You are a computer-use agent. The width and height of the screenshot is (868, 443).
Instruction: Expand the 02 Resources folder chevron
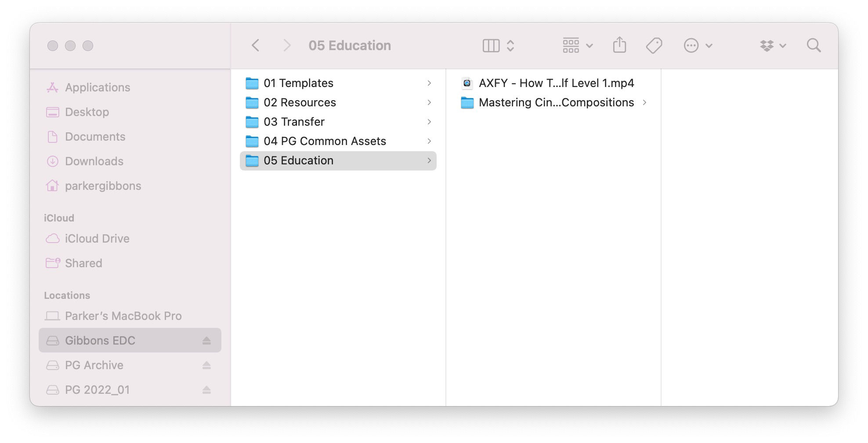point(429,102)
